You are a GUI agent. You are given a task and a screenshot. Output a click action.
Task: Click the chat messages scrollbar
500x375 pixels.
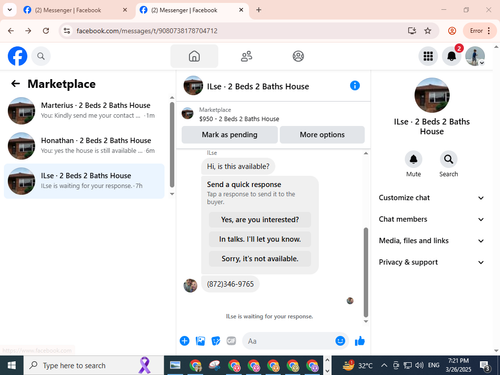tap(366, 272)
